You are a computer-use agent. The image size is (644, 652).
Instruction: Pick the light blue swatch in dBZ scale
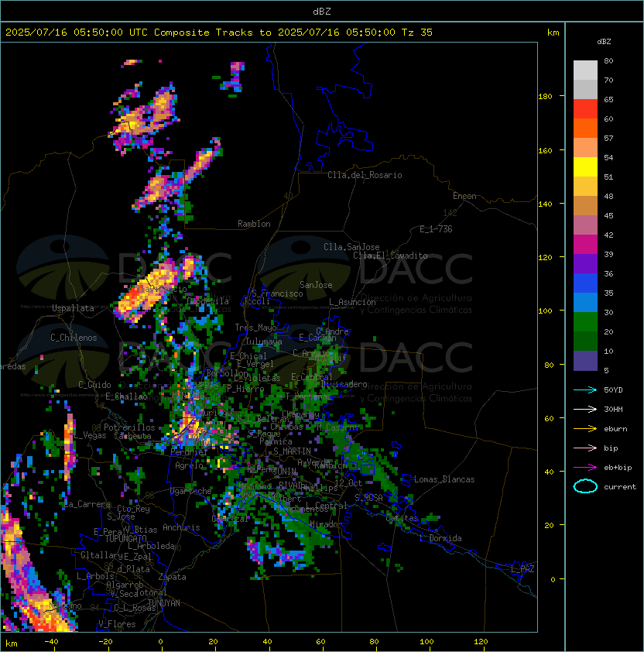pyautogui.click(x=585, y=303)
